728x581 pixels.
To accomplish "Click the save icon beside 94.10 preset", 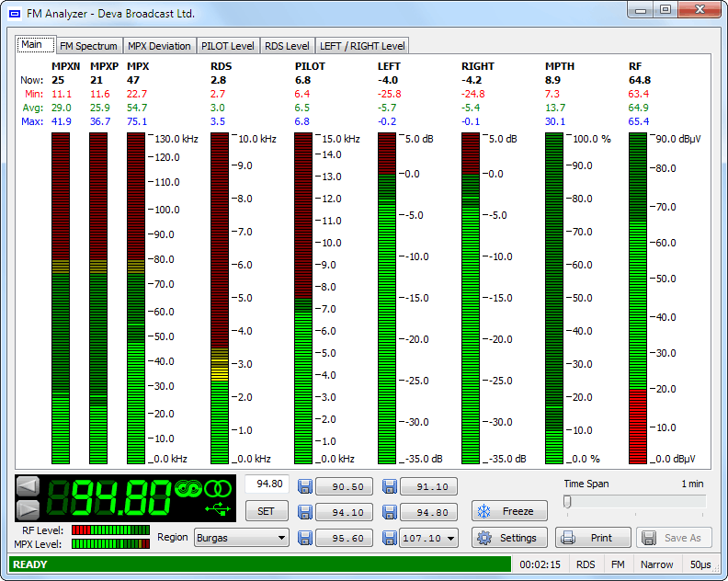I will click(305, 513).
